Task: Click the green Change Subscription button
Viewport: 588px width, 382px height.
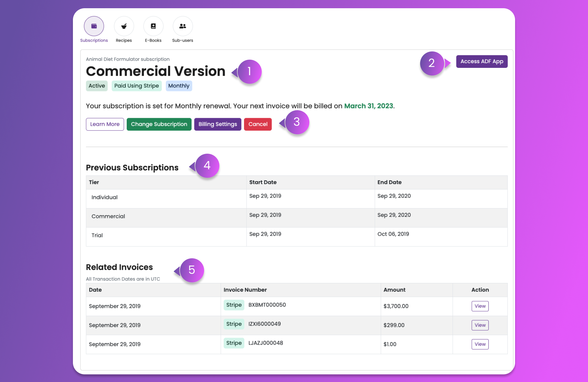Action: [159, 124]
